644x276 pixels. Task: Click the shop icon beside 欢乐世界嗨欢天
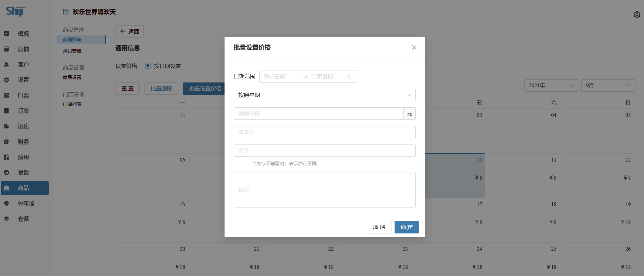66,12
